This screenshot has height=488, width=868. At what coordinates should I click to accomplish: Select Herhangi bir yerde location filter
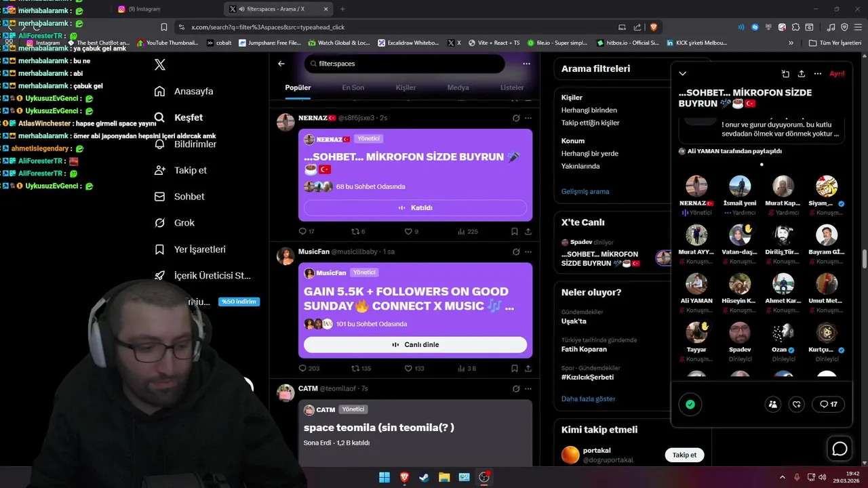[589, 154]
